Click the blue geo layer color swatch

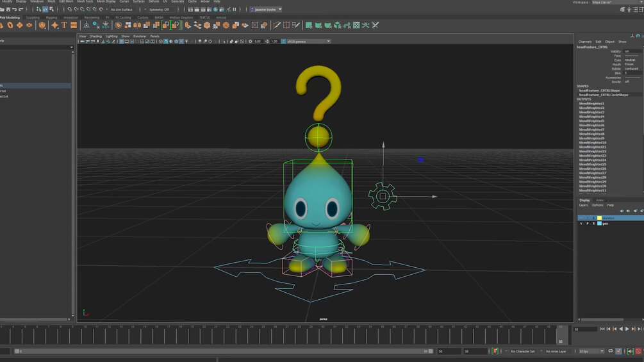click(x=599, y=224)
